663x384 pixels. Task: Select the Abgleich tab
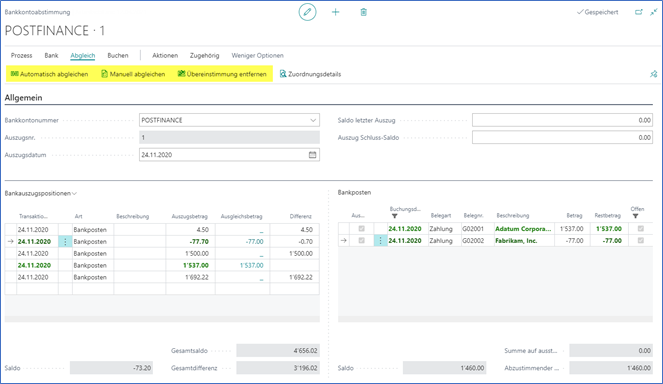(x=83, y=55)
